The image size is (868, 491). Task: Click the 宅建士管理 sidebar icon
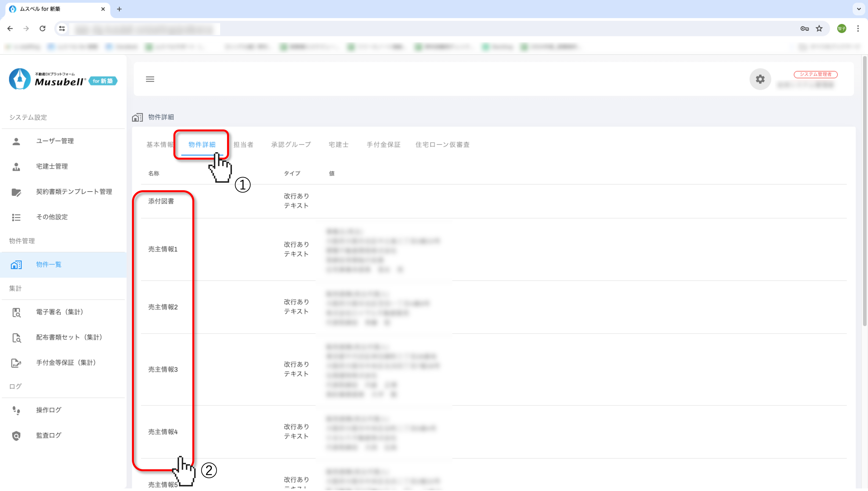pyautogui.click(x=16, y=167)
